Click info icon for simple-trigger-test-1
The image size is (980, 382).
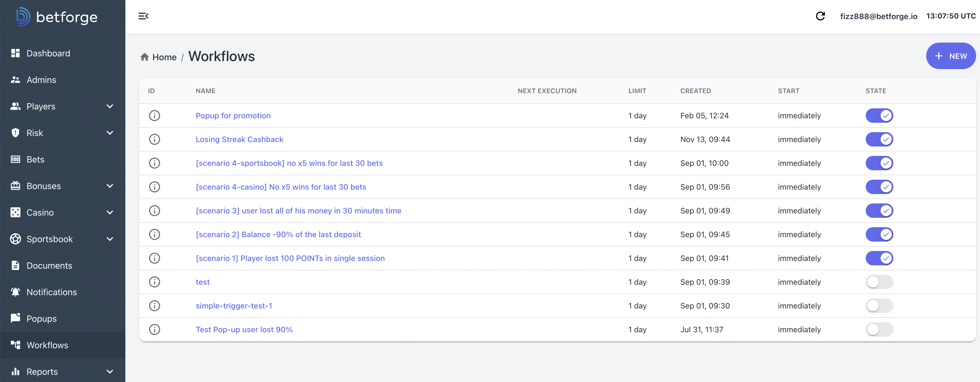[155, 306]
